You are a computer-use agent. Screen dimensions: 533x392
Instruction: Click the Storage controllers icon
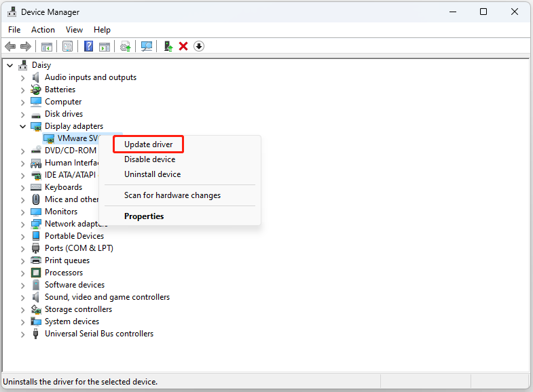click(36, 309)
